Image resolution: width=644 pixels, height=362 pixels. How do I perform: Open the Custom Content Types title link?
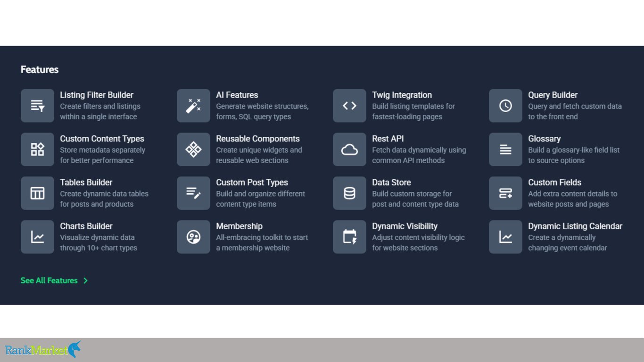coord(102,139)
